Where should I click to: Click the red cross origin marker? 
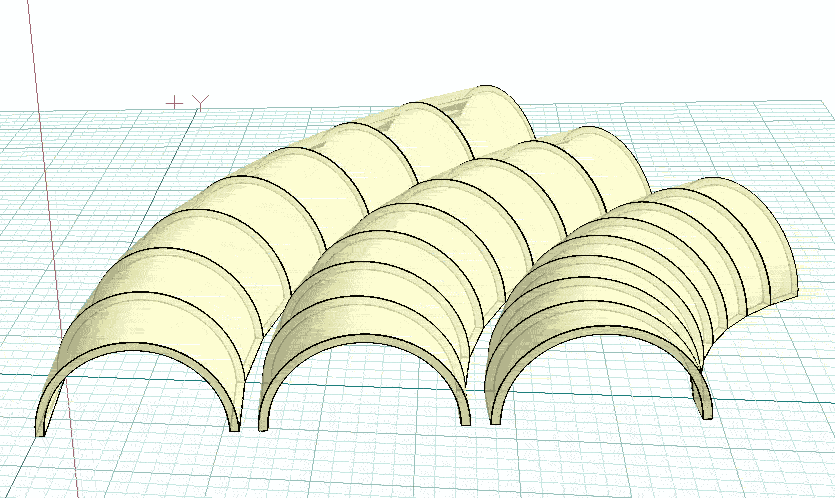(x=175, y=102)
